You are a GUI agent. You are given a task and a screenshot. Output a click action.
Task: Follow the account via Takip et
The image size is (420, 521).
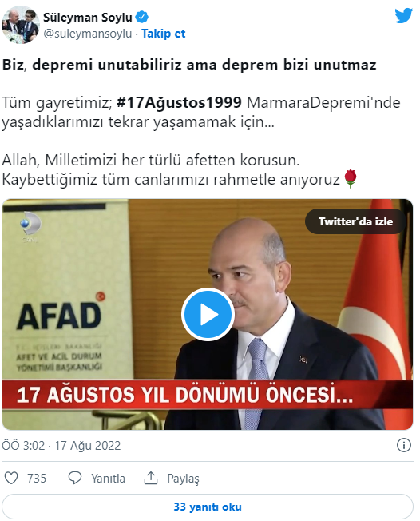(x=164, y=34)
